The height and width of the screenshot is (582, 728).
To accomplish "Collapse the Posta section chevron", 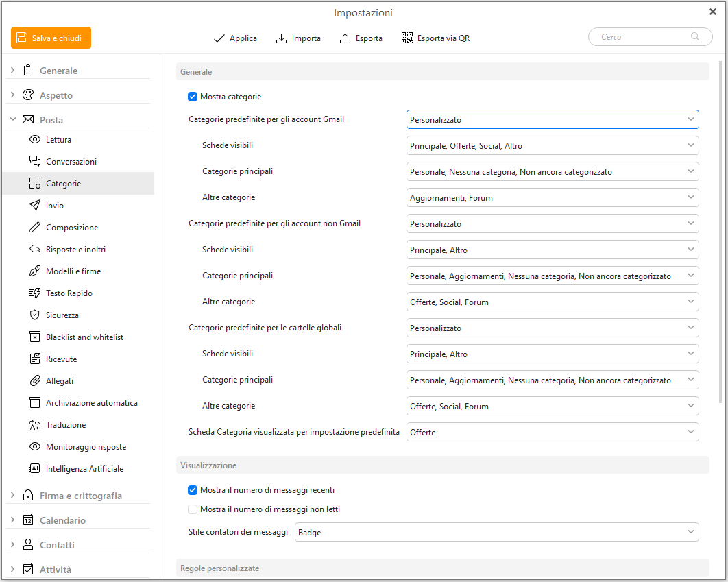I will click(x=13, y=119).
